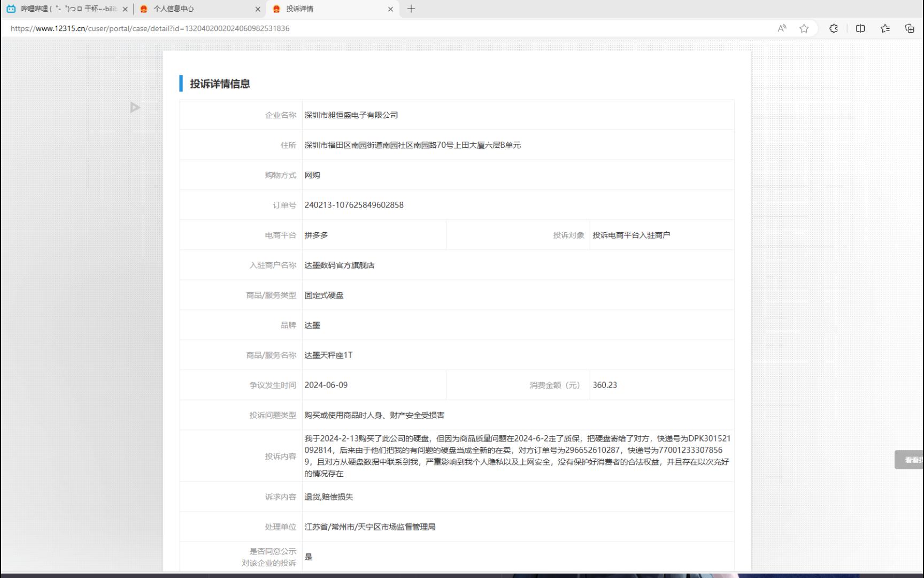Image resolution: width=924 pixels, height=578 pixels.
Task: Click the complaint content paragraph
Action: pyautogui.click(x=517, y=456)
